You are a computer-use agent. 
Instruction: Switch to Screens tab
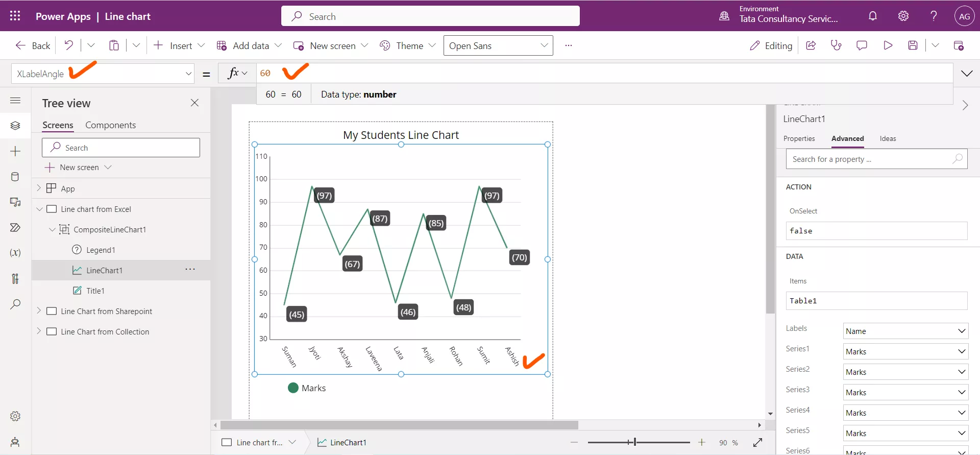tap(58, 125)
